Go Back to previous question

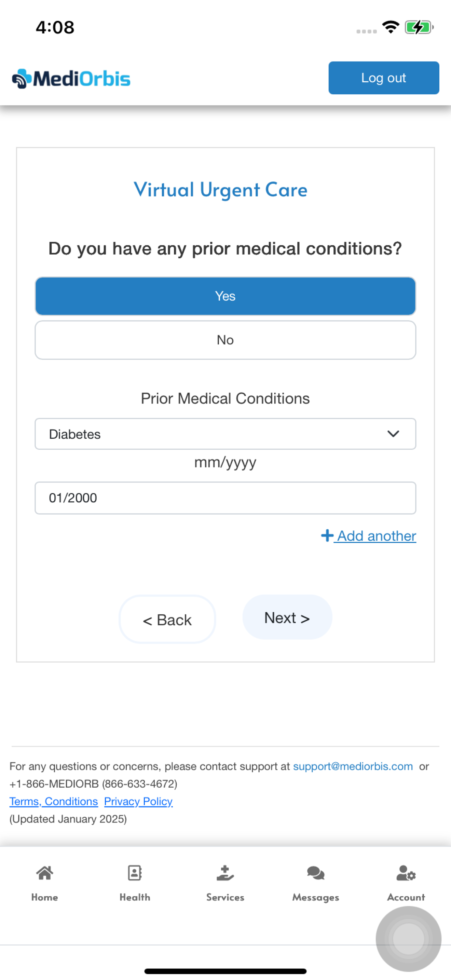click(167, 620)
